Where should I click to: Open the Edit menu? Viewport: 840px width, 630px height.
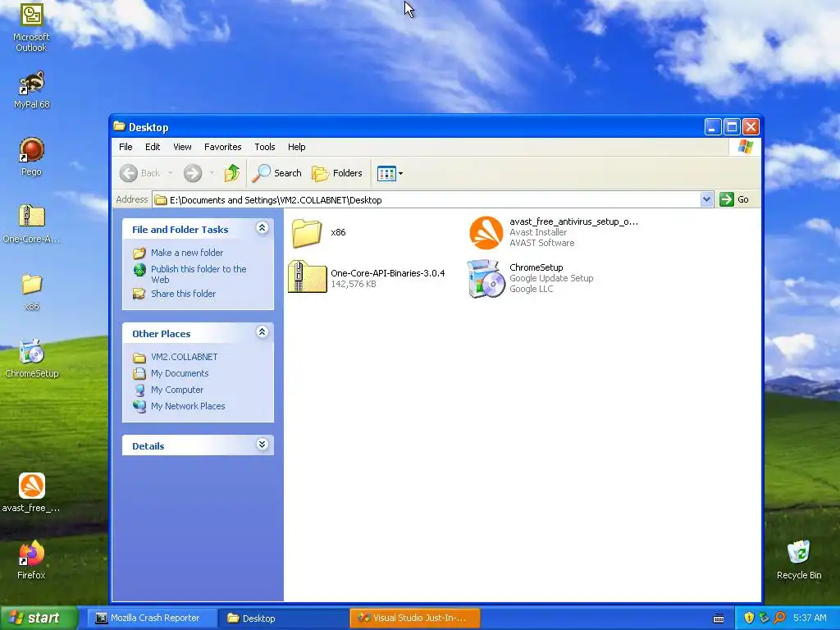pyautogui.click(x=153, y=147)
